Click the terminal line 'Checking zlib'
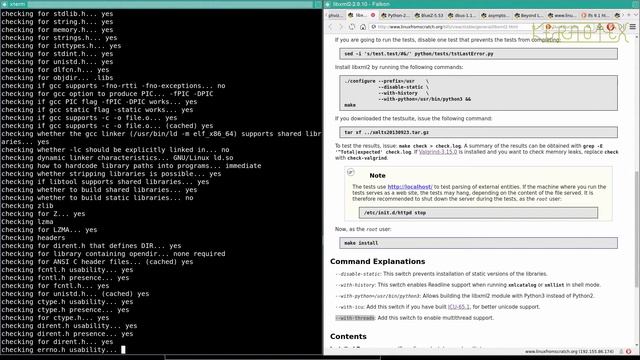Viewport: 640px width, 360px height. pos(27,205)
